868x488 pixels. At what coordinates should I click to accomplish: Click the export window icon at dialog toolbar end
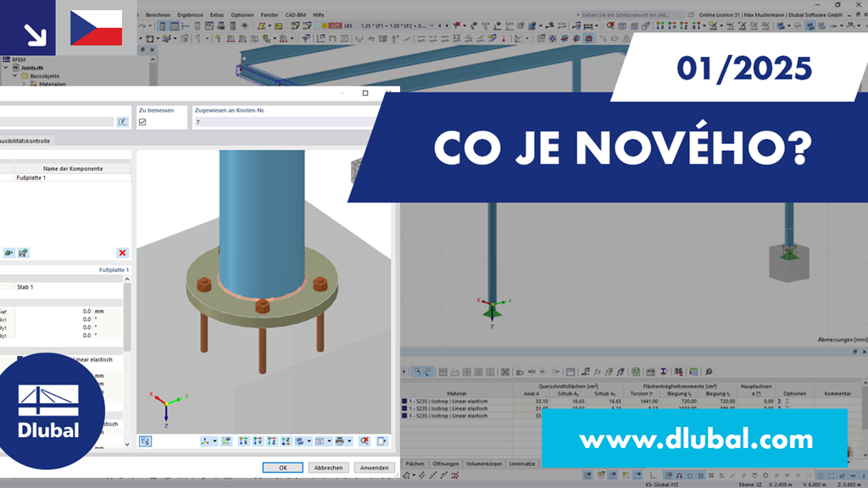pos(382,441)
